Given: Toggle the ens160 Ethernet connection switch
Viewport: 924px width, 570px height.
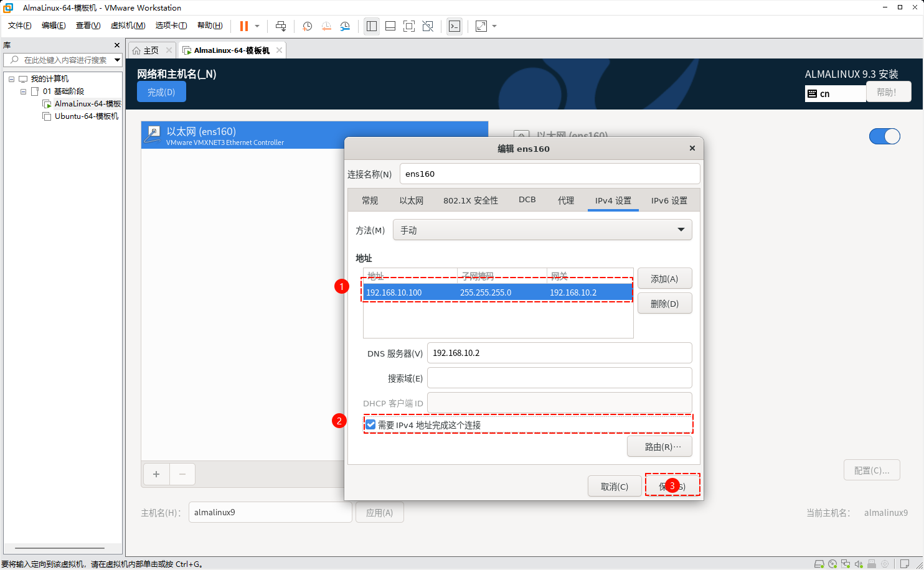Looking at the screenshot, I should pyautogui.click(x=884, y=136).
